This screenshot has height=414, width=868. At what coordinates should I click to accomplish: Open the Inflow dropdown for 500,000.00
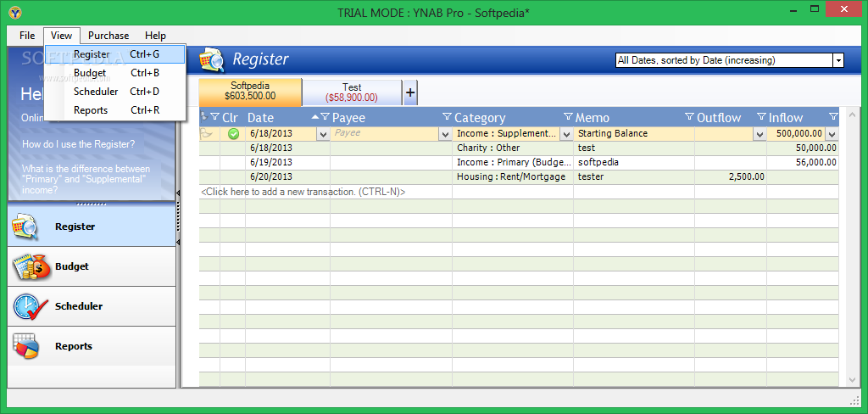click(832, 134)
